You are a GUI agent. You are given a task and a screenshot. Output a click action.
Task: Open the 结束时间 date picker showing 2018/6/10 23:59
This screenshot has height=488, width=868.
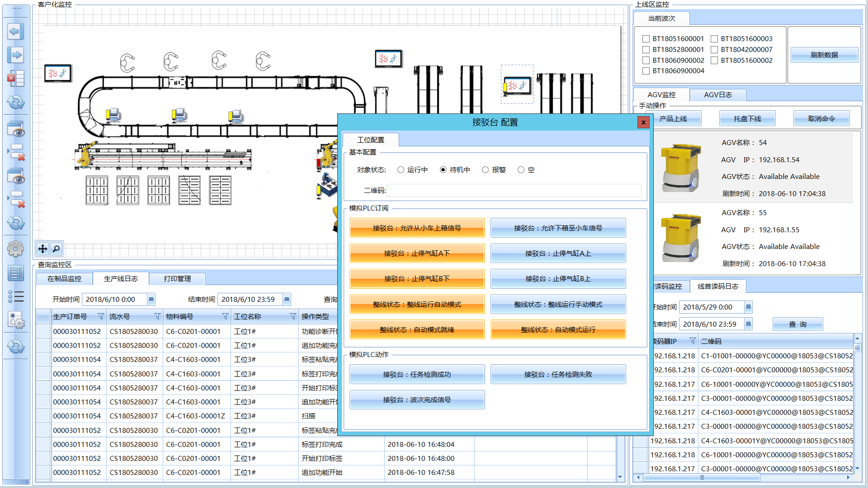(x=287, y=299)
